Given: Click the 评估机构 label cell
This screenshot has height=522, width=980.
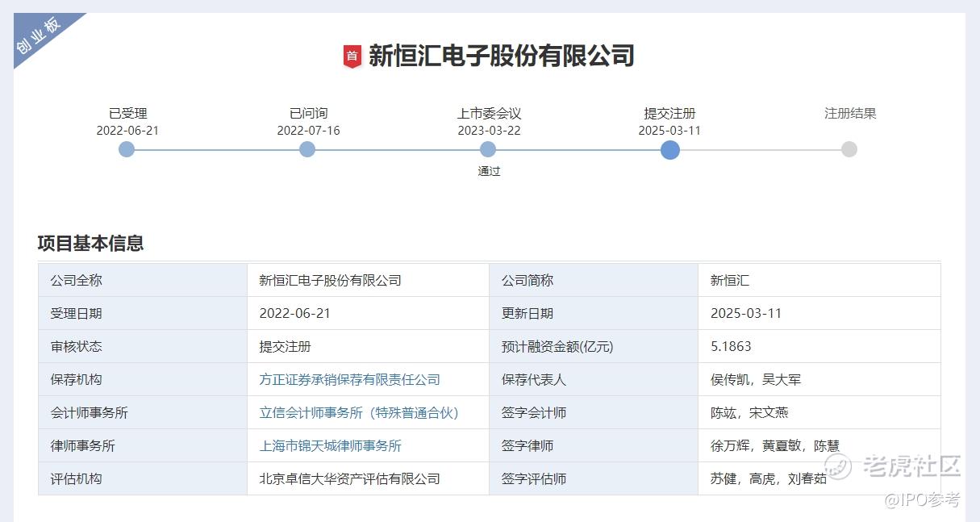Looking at the screenshot, I should coord(143,478).
